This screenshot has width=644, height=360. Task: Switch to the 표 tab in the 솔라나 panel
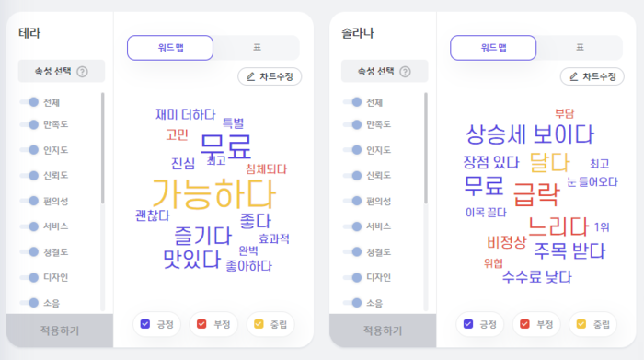click(x=580, y=48)
